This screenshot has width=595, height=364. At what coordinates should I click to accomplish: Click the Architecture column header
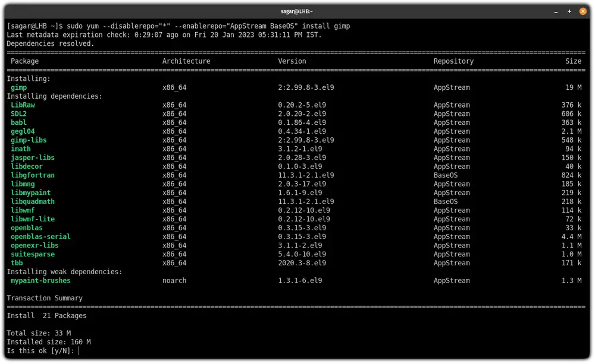pos(186,61)
